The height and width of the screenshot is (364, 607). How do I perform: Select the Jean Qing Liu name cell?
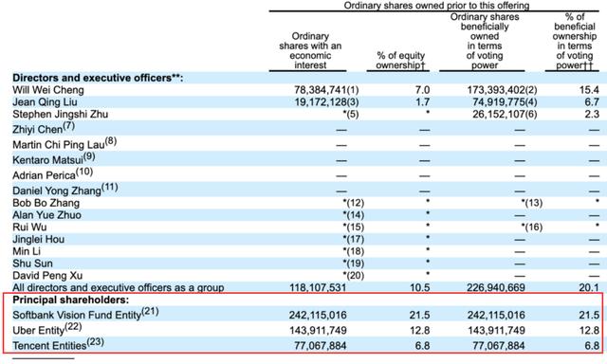click(45, 102)
